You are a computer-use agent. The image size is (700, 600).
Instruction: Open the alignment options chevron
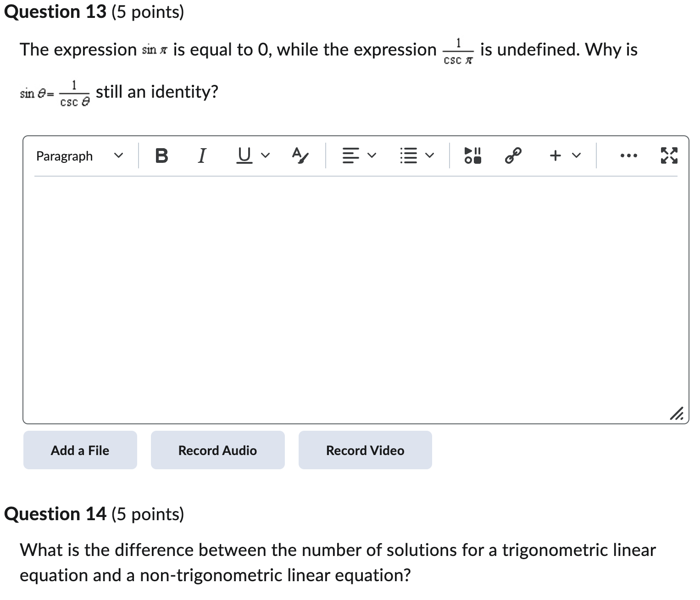(372, 156)
